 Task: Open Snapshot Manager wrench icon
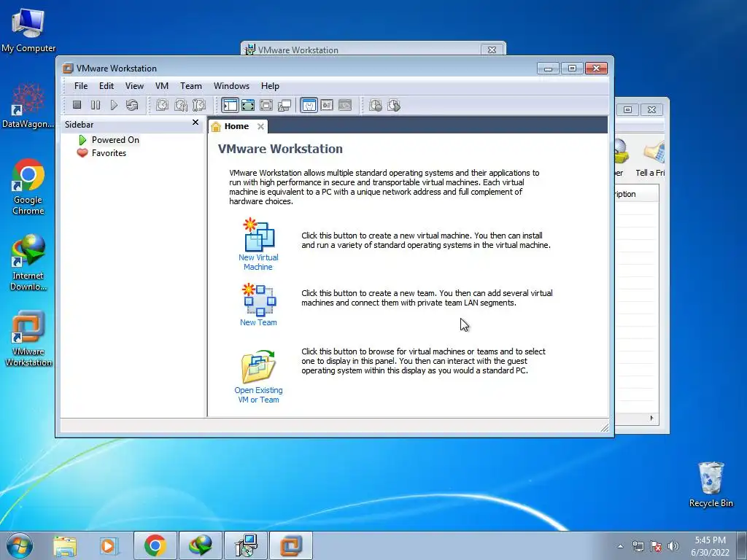(x=199, y=105)
